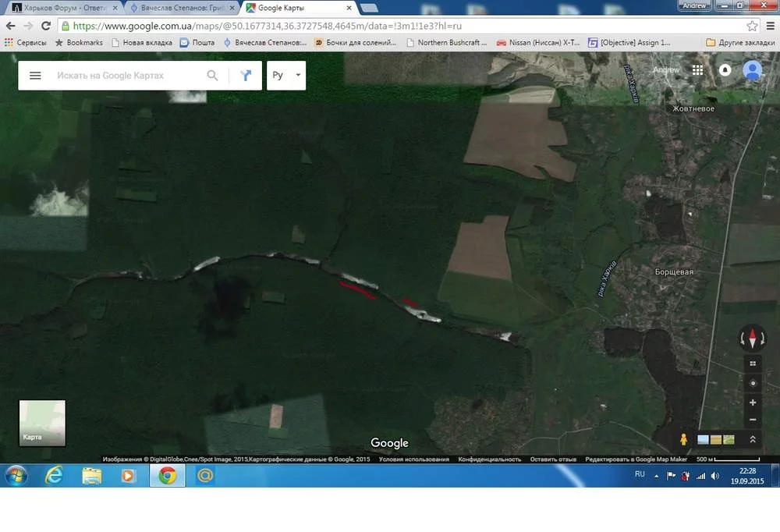The width and height of the screenshot is (780, 532).
Task: Click the 'Andrew' profile name on map
Action: (666, 70)
